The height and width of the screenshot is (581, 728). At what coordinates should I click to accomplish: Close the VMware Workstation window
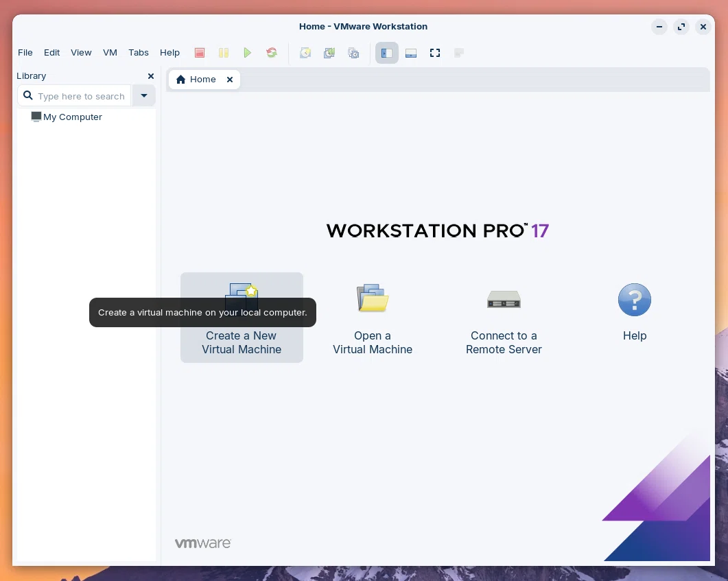(703, 27)
